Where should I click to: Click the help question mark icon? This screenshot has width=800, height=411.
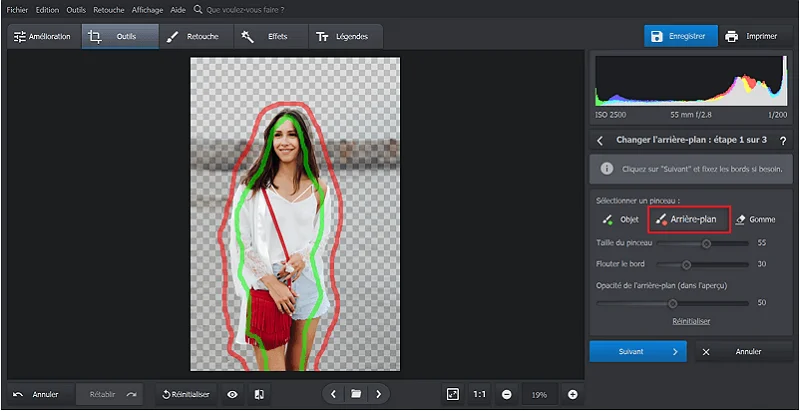coord(782,141)
